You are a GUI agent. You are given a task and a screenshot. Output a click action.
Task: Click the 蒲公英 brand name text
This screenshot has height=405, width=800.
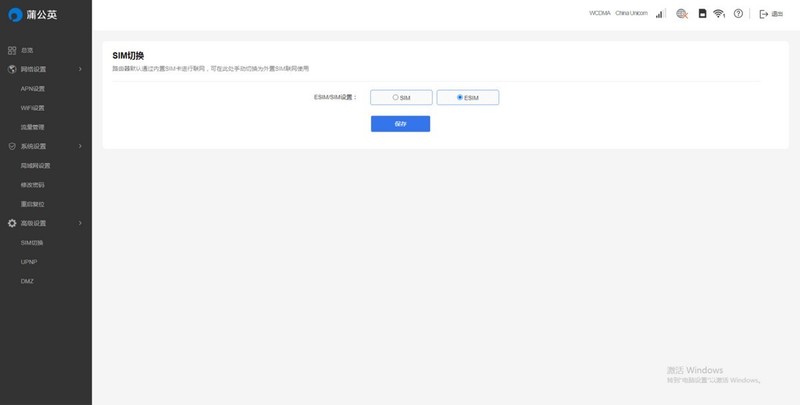point(42,15)
